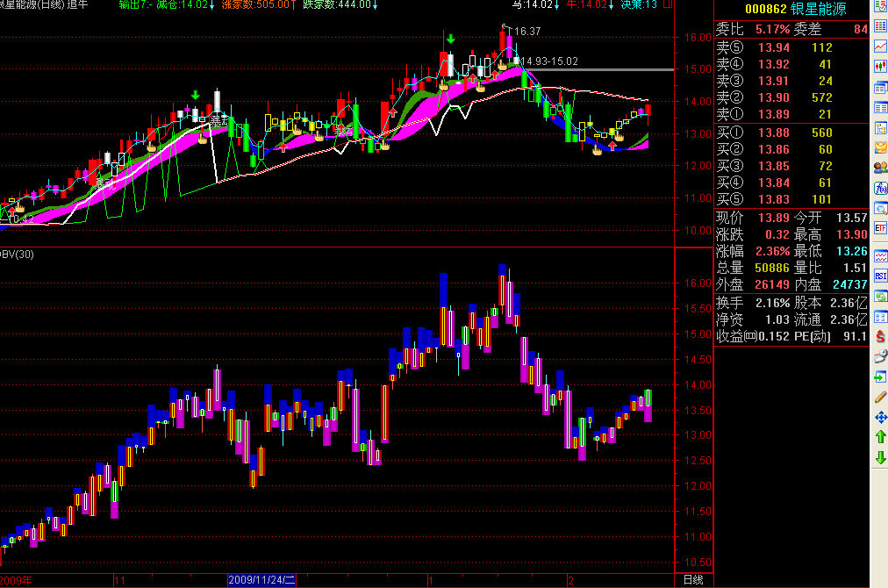Click the red S dollar icon
888x588 pixels.
pos(880,336)
